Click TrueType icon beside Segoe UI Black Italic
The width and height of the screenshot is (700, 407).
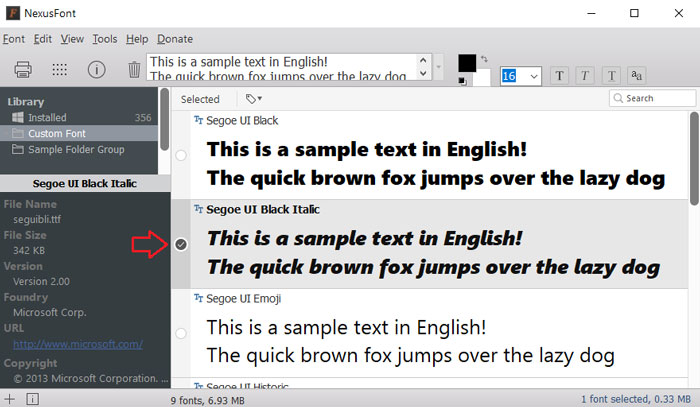click(199, 209)
